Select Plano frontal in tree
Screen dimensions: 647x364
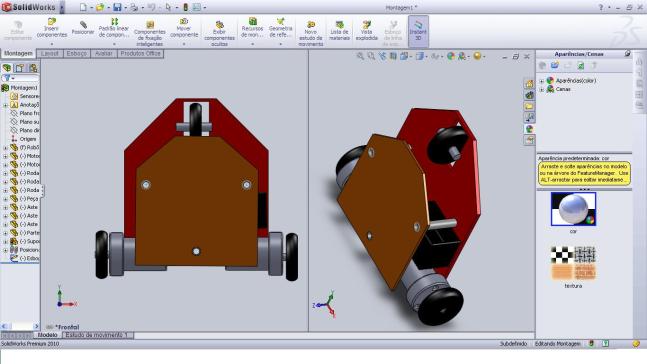(x=25, y=113)
